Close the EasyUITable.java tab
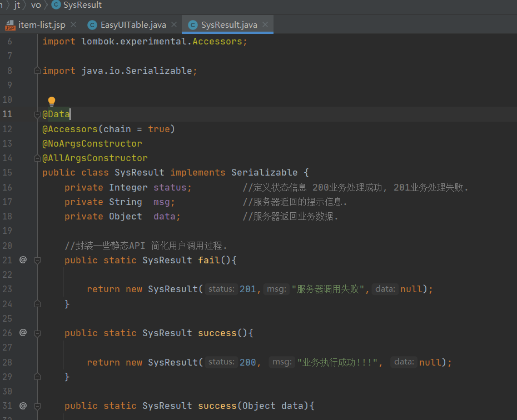This screenshot has height=420, width=517. pyautogui.click(x=174, y=24)
